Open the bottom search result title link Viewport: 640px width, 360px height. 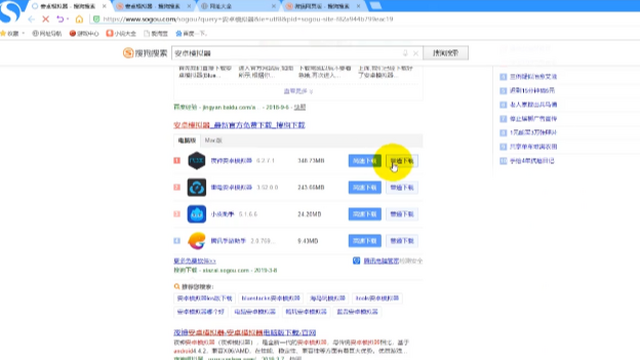point(244,333)
